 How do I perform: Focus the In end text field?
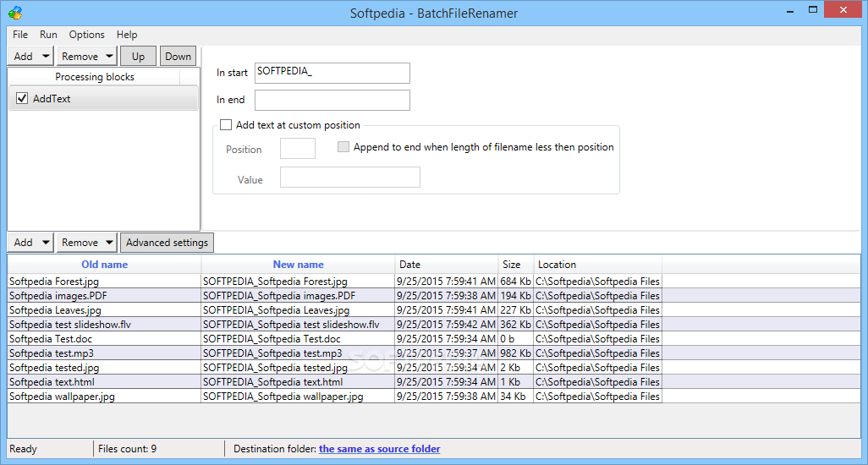tap(332, 100)
